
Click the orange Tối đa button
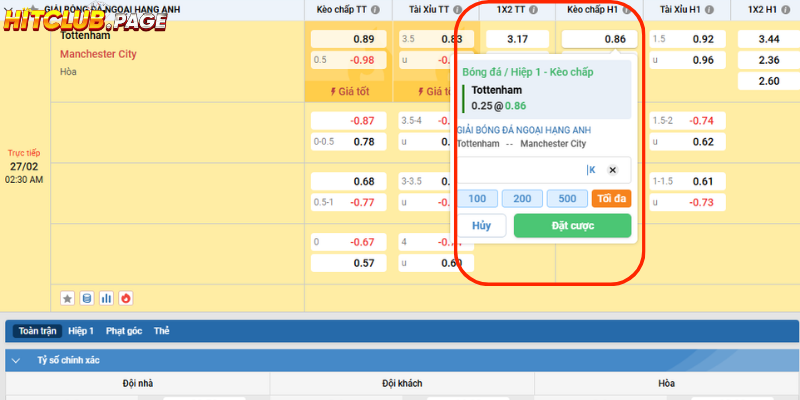(x=611, y=198)
